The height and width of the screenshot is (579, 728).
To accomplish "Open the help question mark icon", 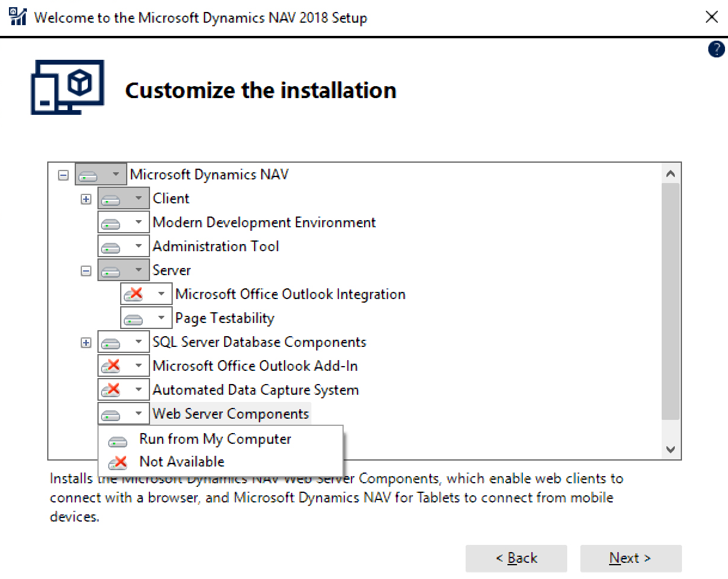I will (x=716, y=49).
